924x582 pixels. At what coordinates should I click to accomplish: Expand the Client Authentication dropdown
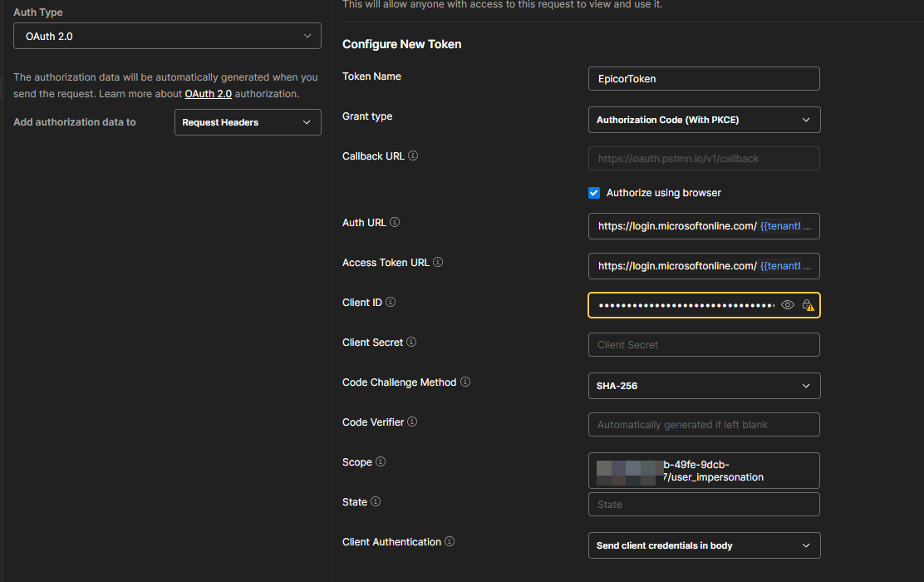click(704, 545)
